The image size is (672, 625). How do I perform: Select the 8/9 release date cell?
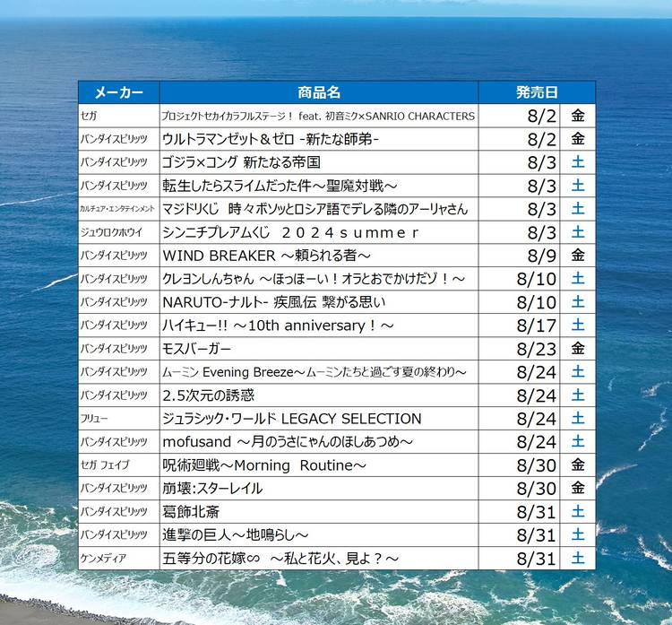coord(520,256)
